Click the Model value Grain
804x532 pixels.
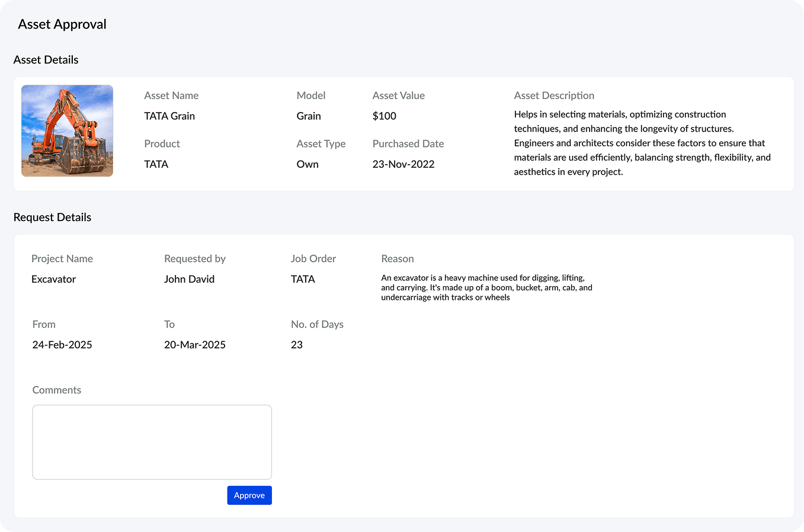(308, 116)
